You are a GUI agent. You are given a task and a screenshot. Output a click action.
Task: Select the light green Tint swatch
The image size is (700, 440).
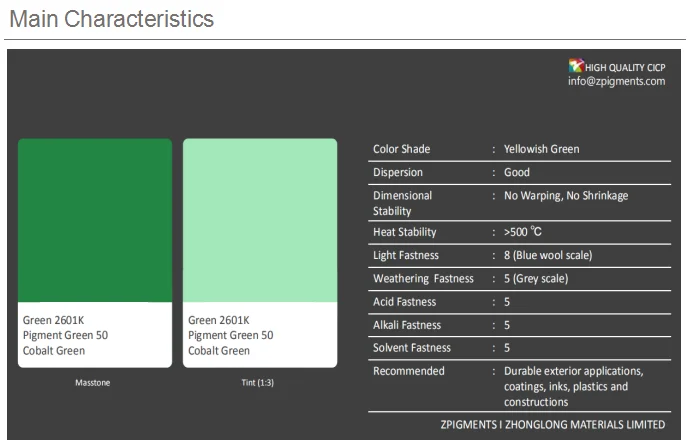click(260, 220)
